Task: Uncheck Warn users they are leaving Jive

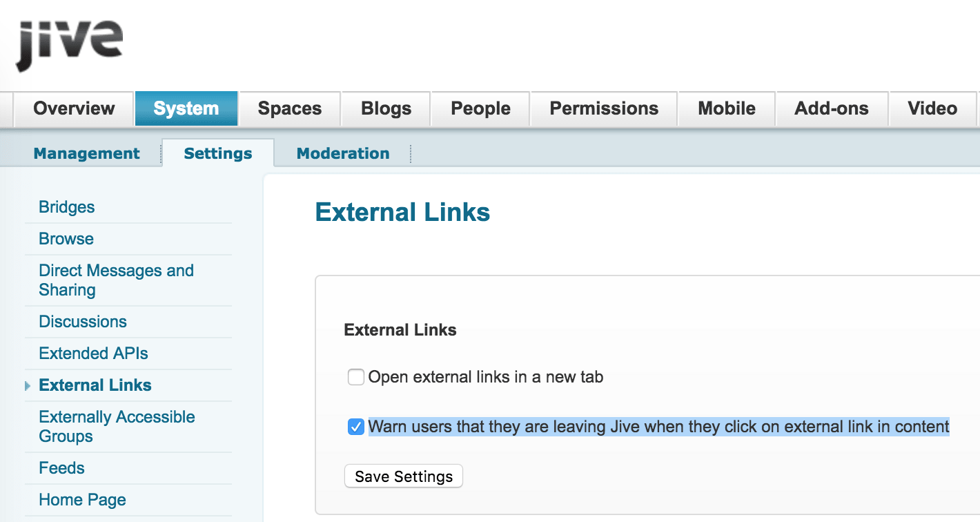Action: point(355,427)
